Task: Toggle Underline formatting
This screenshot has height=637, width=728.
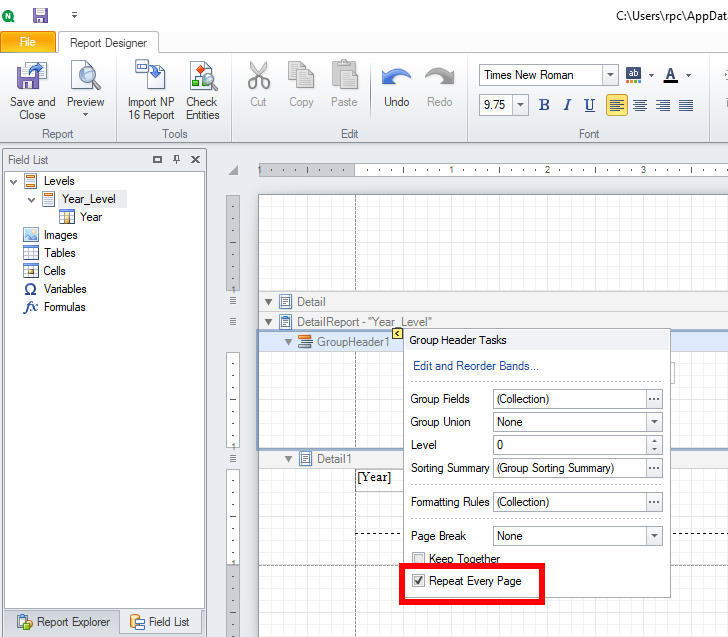Action: tap(589, 105)
